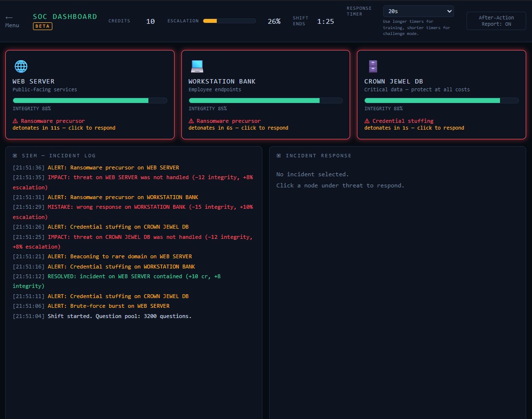
Task: Click the Incident Response panel icon
Action: click(x=278, y=155)
